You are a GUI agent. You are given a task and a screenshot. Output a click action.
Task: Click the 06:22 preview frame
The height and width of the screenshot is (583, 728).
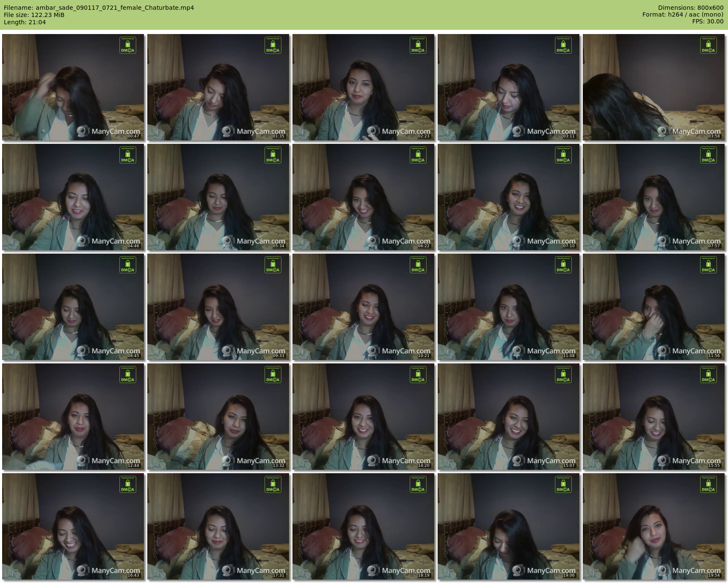tap(364, 197)
